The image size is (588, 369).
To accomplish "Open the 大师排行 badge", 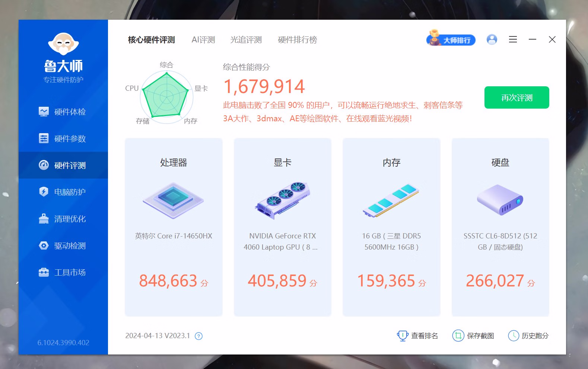I will (x=451, y=39).
